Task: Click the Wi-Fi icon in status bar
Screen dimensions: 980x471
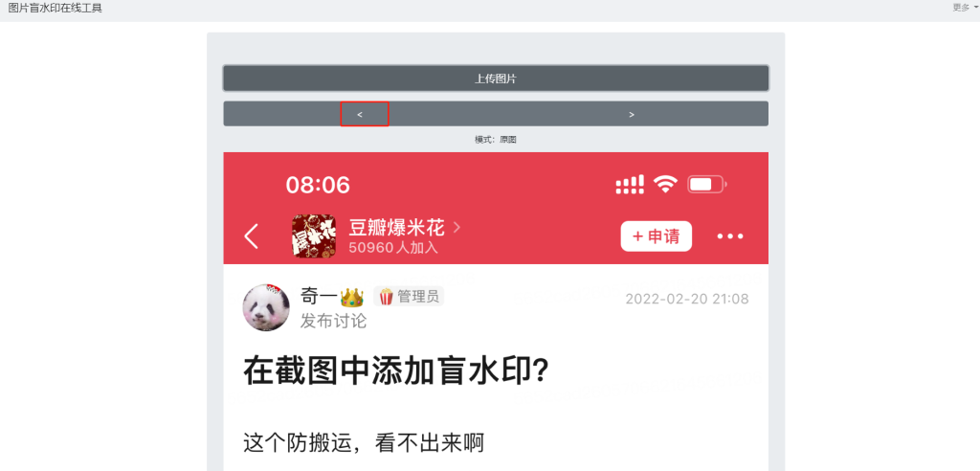Action: pos(666,184)
